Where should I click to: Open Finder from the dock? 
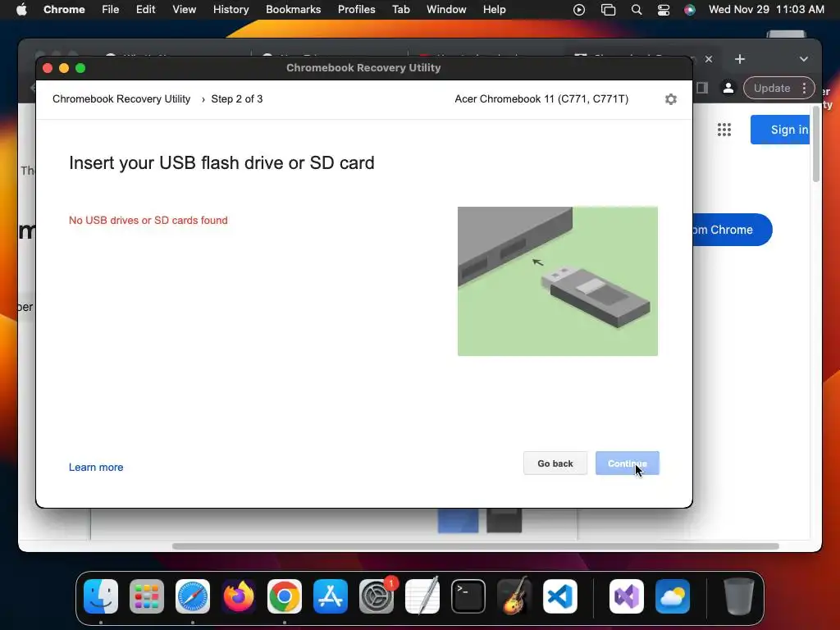coord(101,596)
